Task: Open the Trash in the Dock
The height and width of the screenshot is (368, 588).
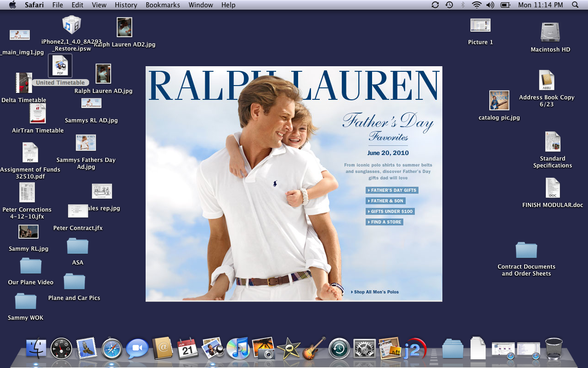Action: tap(554, 349)
